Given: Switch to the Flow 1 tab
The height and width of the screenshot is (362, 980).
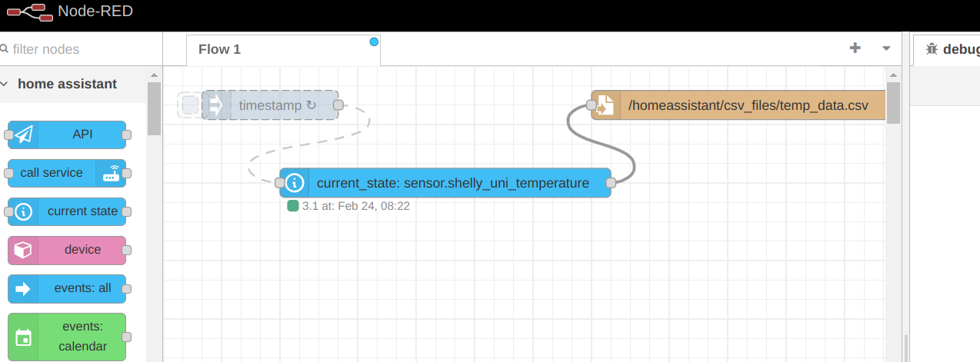Looking at the screenshot, I should coord(220,49).
